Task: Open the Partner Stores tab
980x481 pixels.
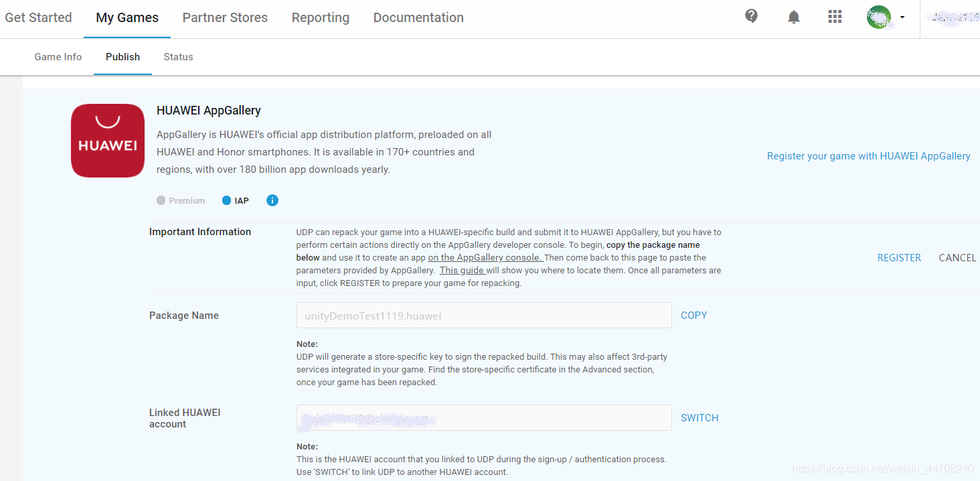Action: 225,17
